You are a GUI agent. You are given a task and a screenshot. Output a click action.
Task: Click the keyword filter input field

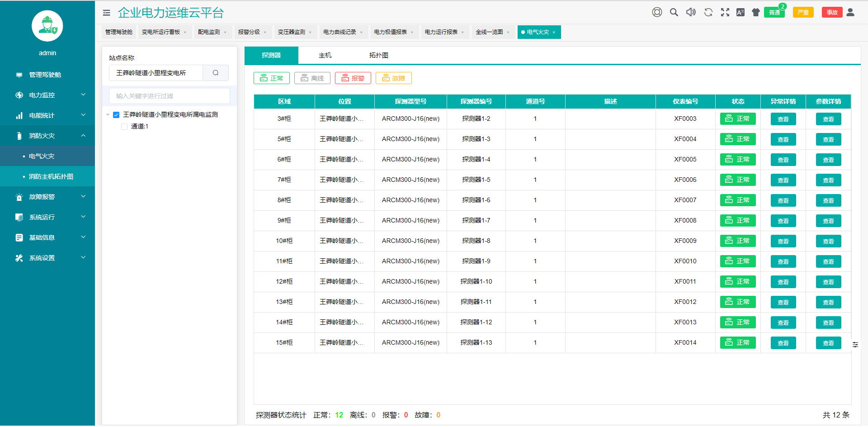(x=170, y=96)
